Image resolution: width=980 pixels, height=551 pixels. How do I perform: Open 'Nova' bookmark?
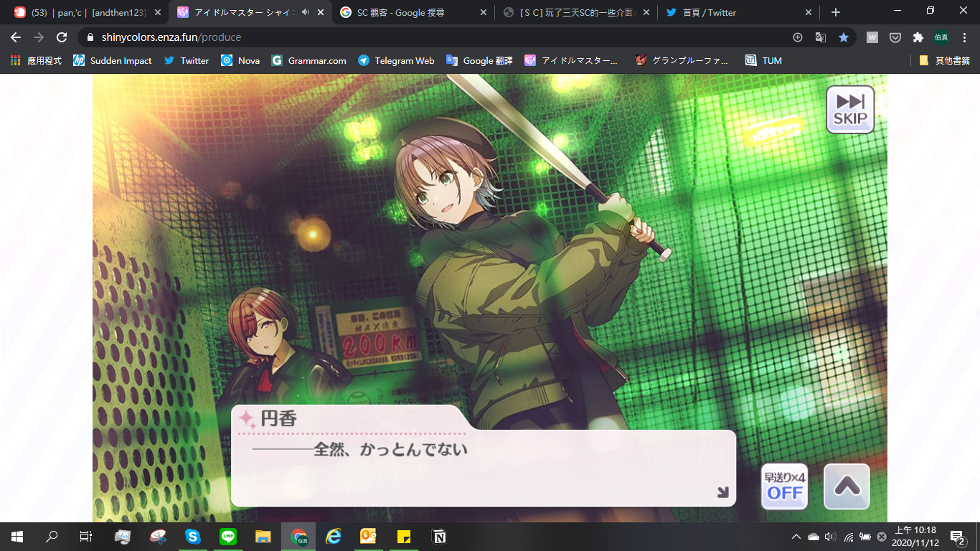pos(240,61)
